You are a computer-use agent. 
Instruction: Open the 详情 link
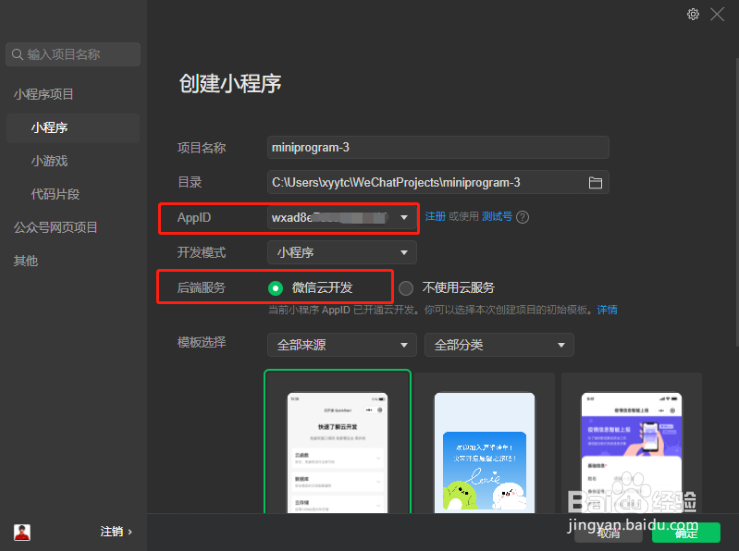coord(607,310)
